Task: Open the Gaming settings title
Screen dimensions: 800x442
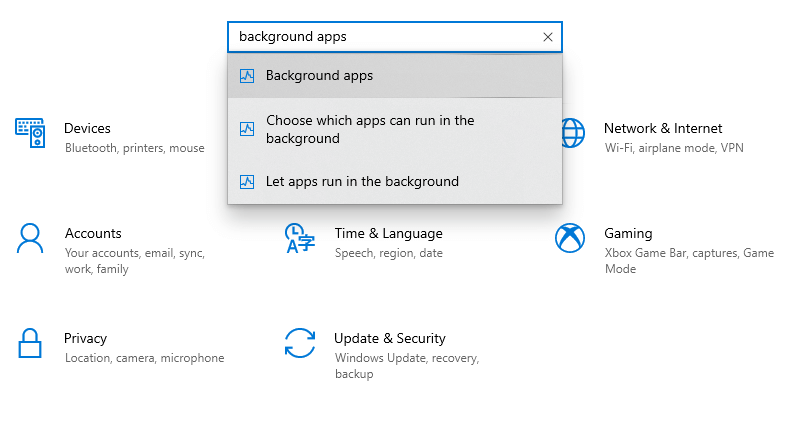Action: click(x=628, y=233)
